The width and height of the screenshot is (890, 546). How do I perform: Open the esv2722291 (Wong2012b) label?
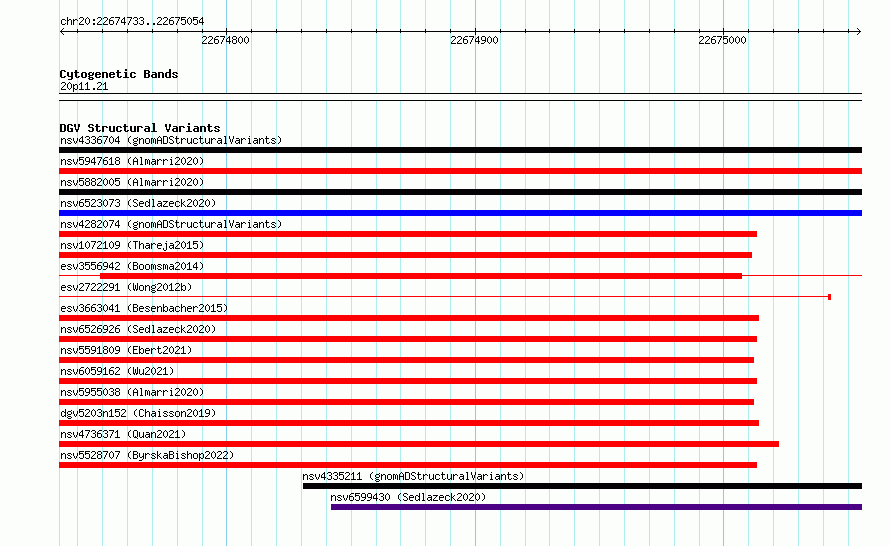pyautogui.click(x=126, y=287)
